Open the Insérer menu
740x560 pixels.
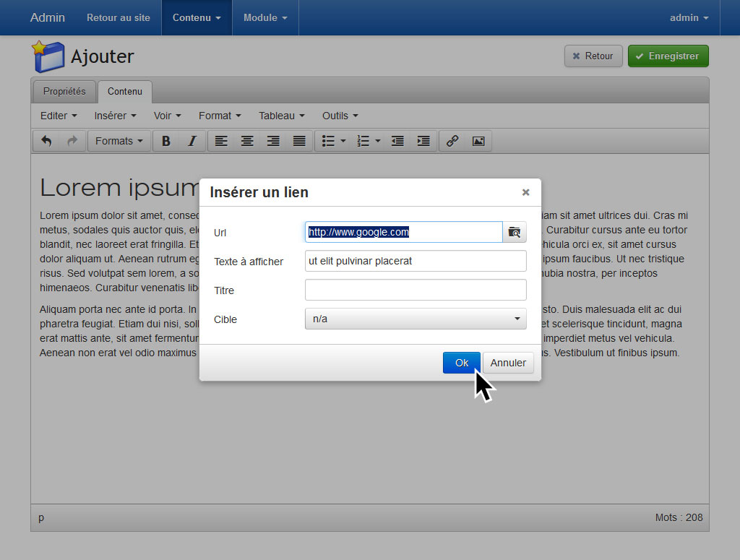tap(115, 116)
